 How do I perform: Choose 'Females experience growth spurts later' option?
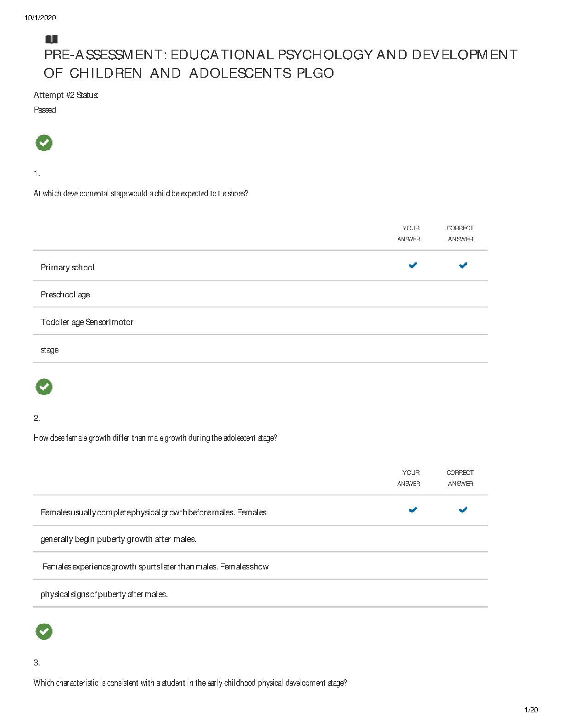pos(155,567)
